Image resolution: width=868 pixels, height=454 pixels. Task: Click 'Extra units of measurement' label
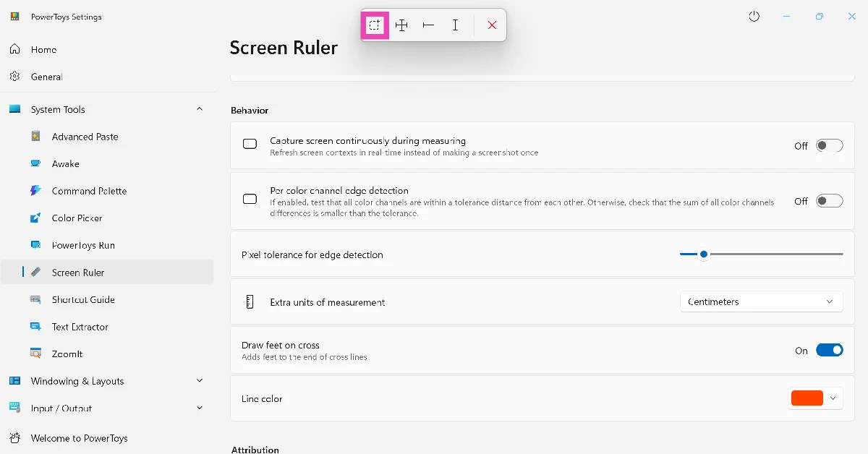click(328, 302)
